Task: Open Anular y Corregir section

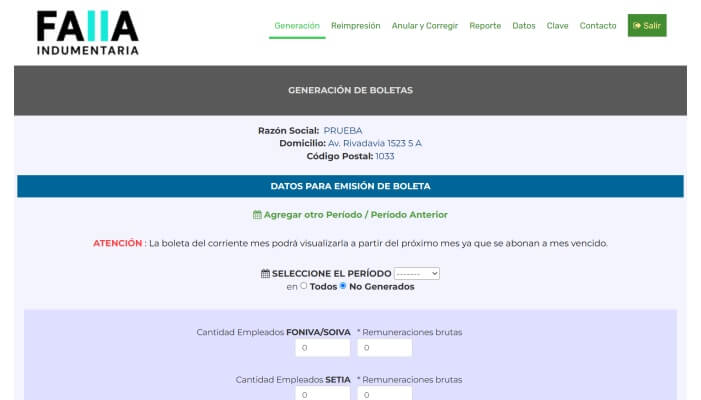Action: click(425, 26)
